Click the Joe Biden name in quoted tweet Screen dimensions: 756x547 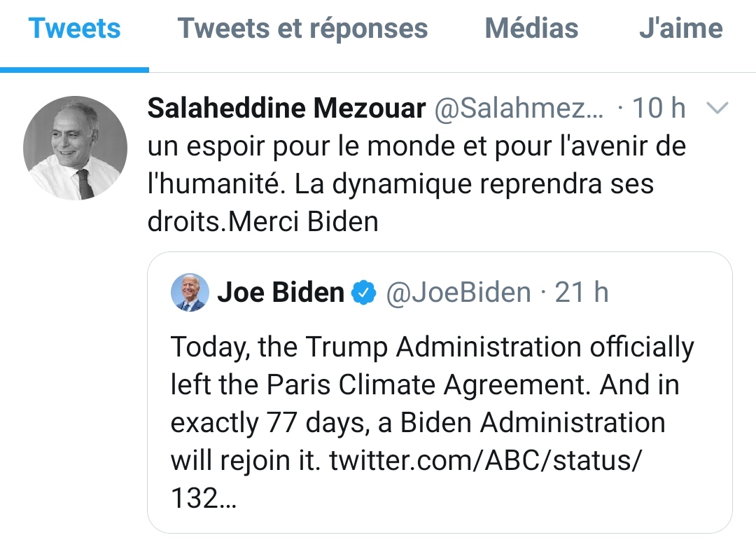[281, 292]
